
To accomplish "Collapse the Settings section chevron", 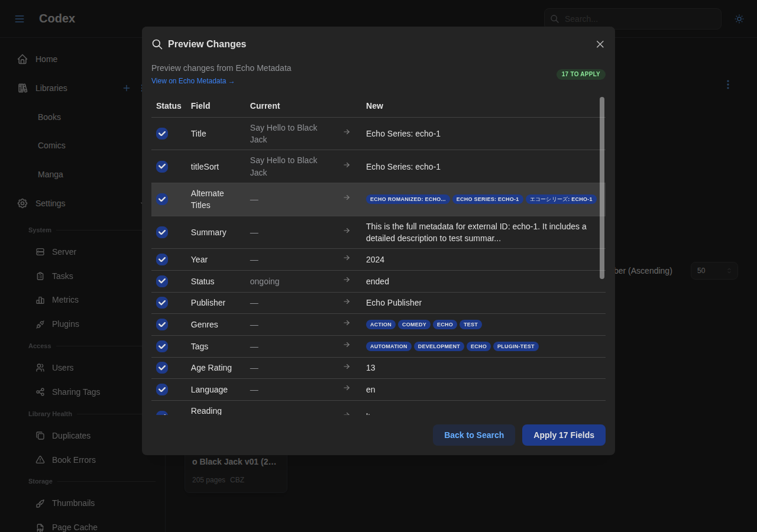I will point(141,203).
